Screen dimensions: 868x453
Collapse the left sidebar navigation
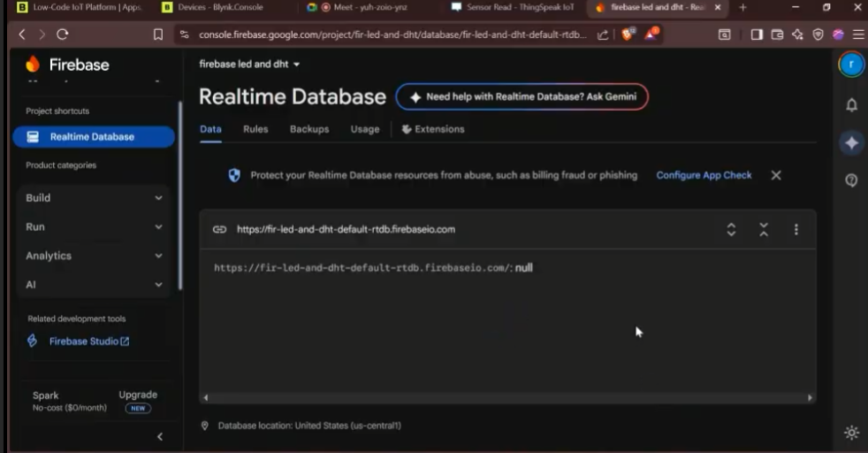point(160,436)
